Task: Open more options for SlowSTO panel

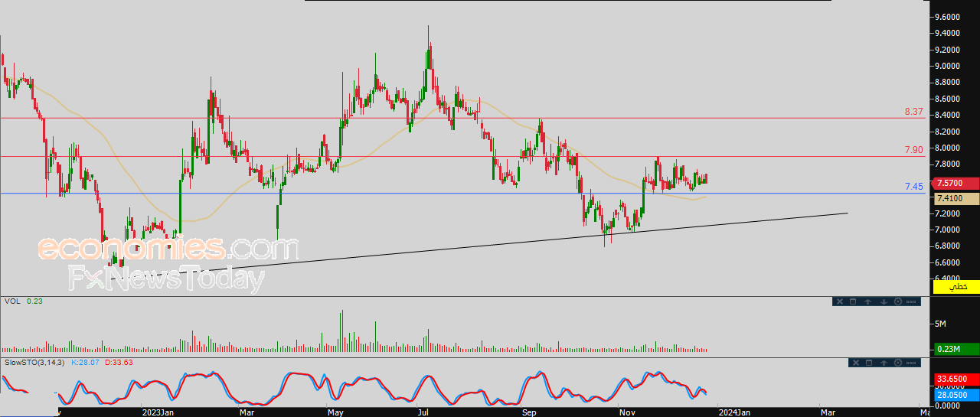Action: [911, 362]
